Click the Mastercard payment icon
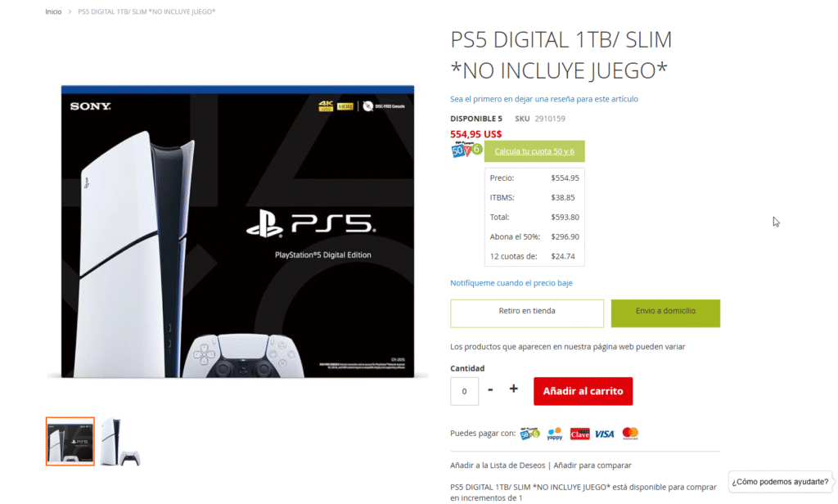This screenshot has height=504, width=838. pyautogui.click(x=630, y=434)
